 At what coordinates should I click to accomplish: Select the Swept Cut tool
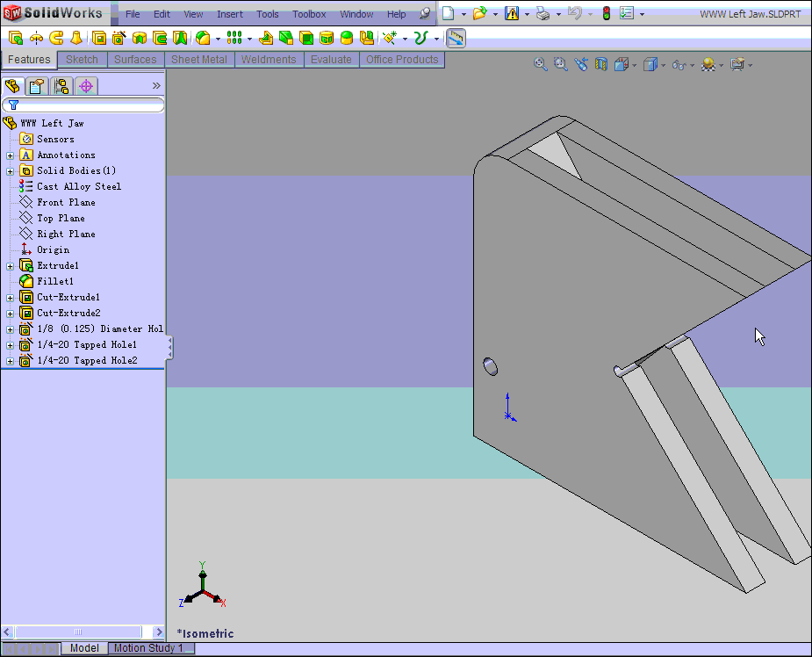click(x=160, y=38)
